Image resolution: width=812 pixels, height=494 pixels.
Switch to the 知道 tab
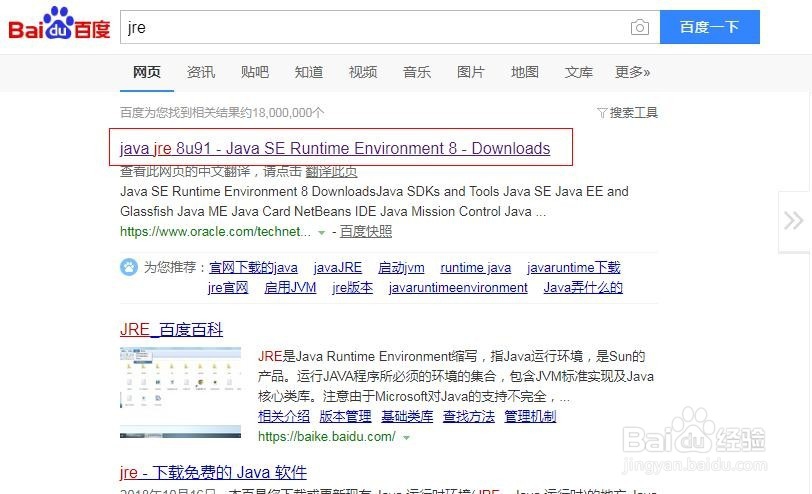pyautogui.click(x=309, y=72)
